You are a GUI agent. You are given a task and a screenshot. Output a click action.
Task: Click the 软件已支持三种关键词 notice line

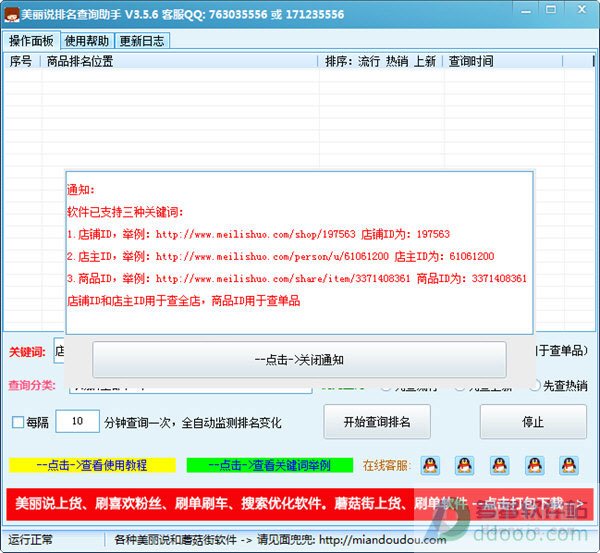click(x=125, y=212)
